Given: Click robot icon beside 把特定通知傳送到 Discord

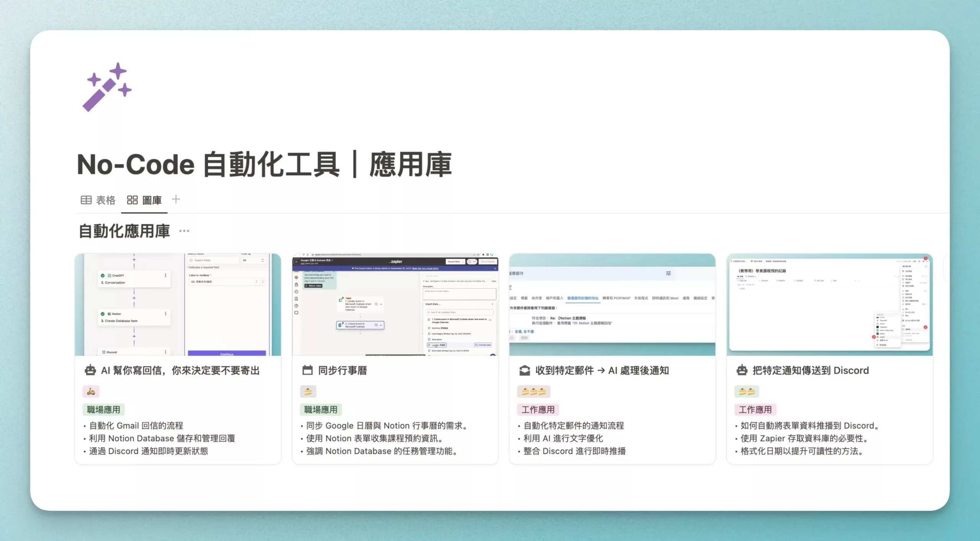Looking at the screenshot, I should pyautogui.click(x=742, y=370).
